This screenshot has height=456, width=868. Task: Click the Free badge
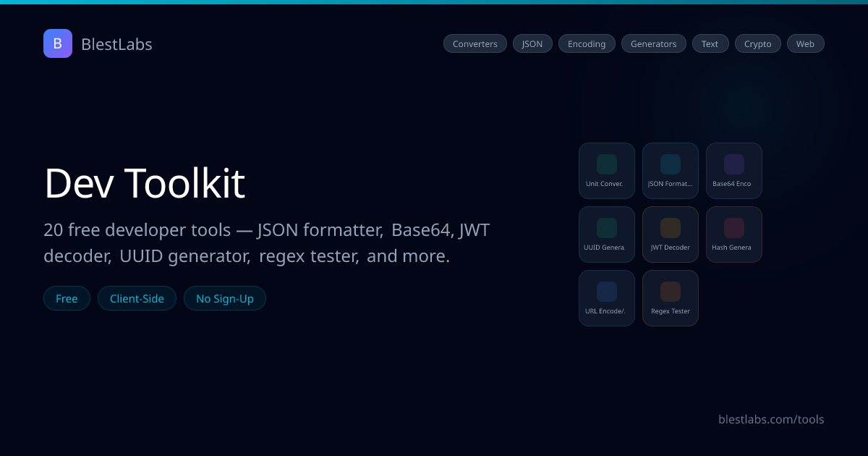[x=67, y=298]
